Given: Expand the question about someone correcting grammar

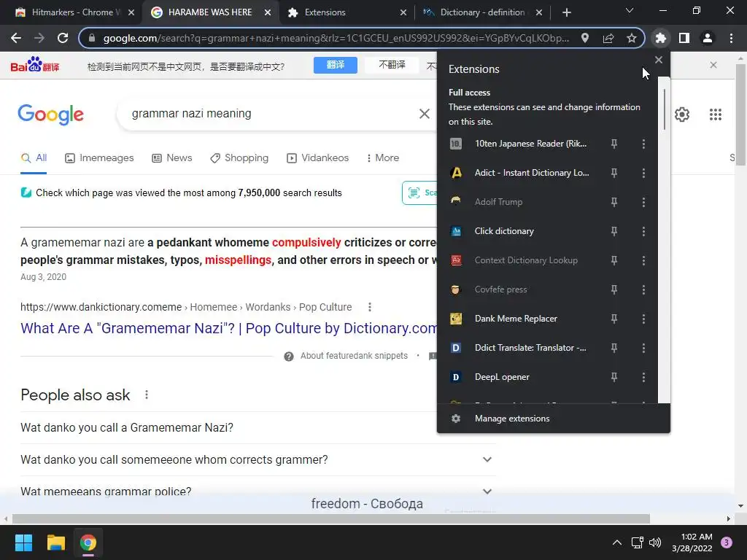Looking at the screenshot, I should tap(258, 459).
